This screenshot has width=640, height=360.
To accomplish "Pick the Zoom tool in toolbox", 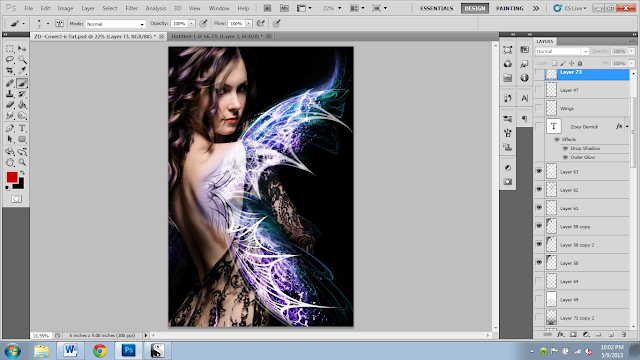I will pyautogui.click(x=22, y=162).
